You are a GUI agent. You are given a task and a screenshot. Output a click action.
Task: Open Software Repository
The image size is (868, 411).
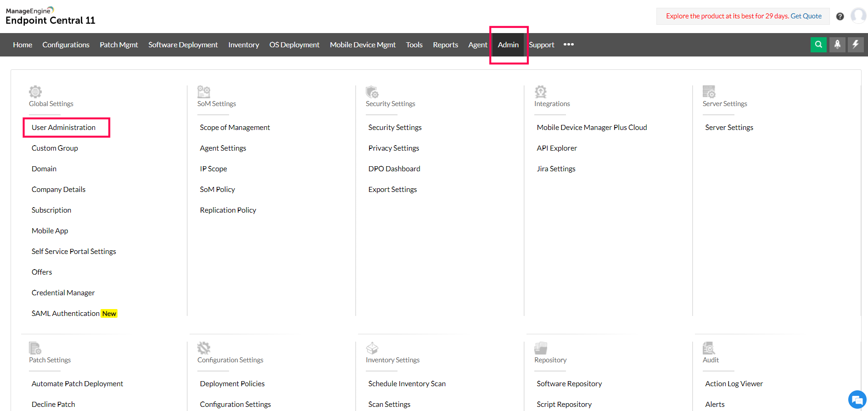click(x=569, y=383)
